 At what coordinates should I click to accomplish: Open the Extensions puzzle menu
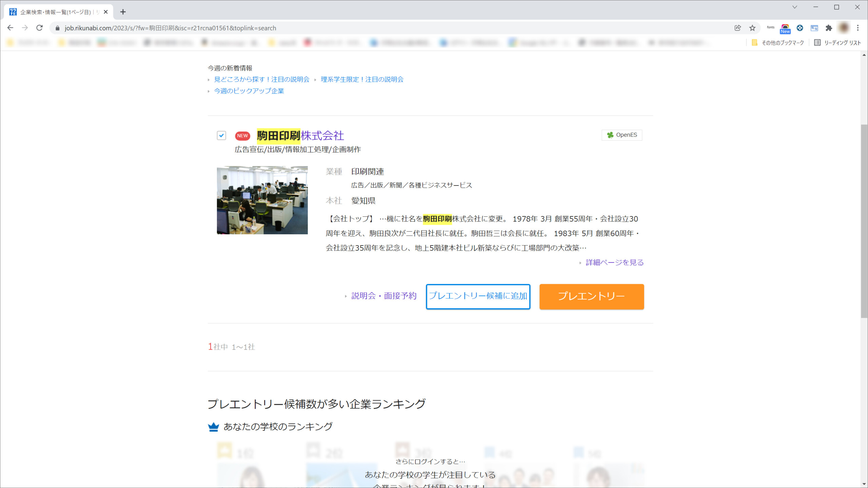click(x=829, y=28)
